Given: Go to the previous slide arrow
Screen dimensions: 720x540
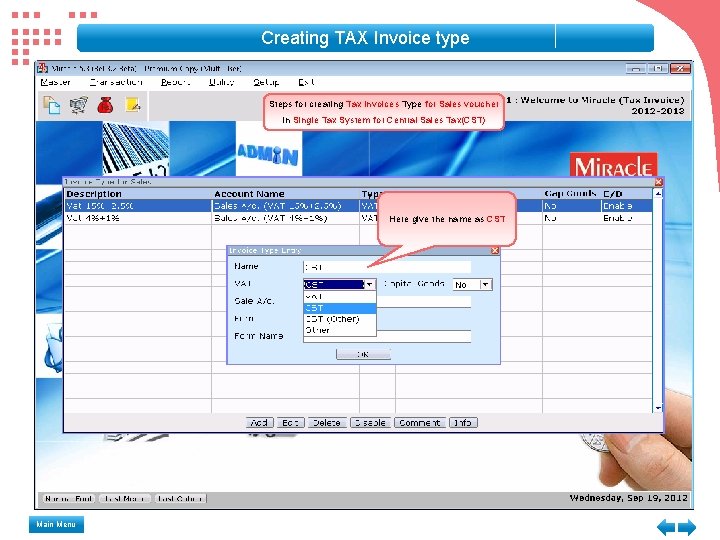Looking at the screenshot, I should click(x=665, y=527).
